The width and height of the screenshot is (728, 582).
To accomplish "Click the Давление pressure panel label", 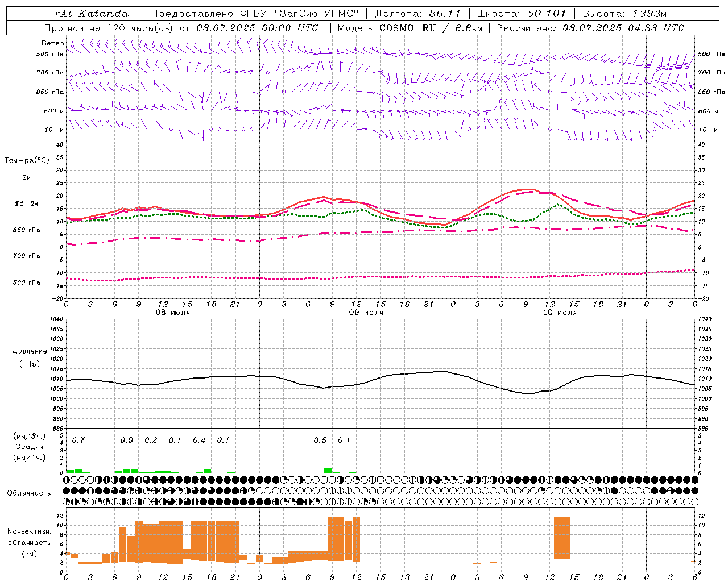I will point(30,351).
